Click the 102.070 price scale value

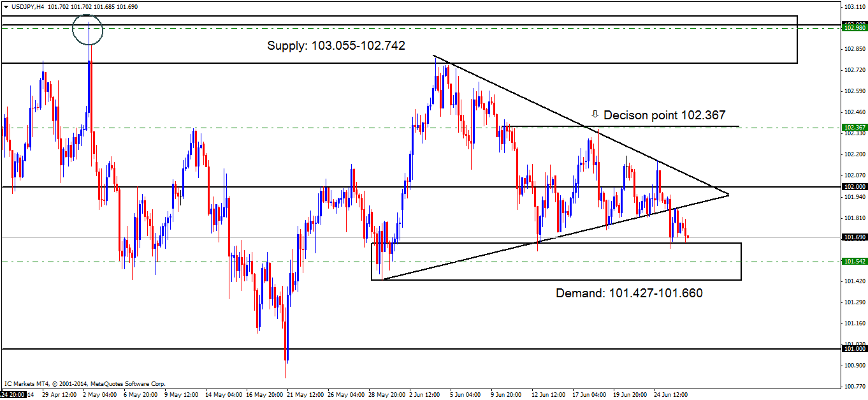854,175
